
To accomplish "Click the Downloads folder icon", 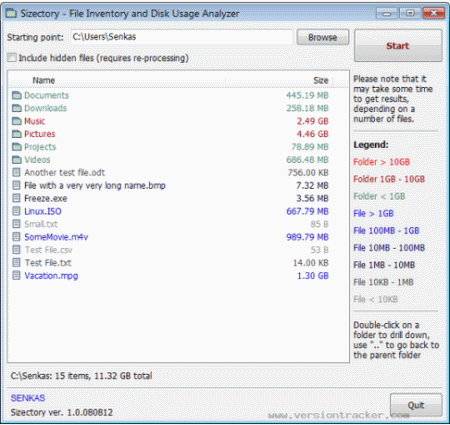I will (x=17, y=108).
